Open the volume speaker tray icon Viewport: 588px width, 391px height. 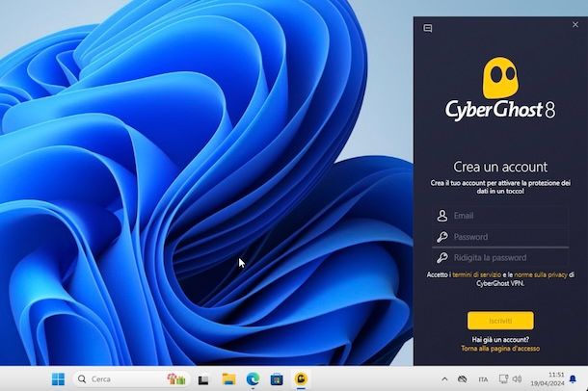point(517,379)
